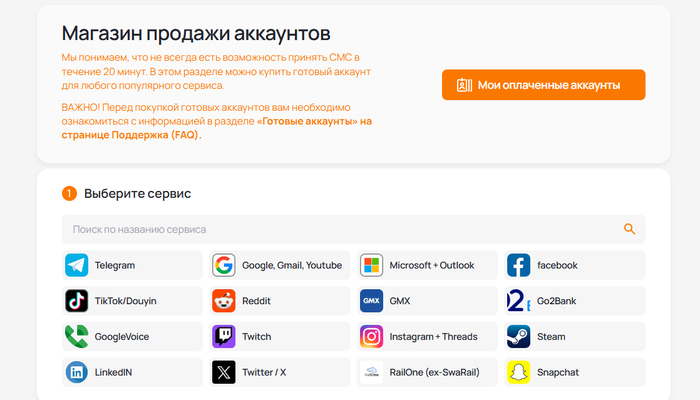
Task: Click the Steam logo icon
Action: click(518, 337)
